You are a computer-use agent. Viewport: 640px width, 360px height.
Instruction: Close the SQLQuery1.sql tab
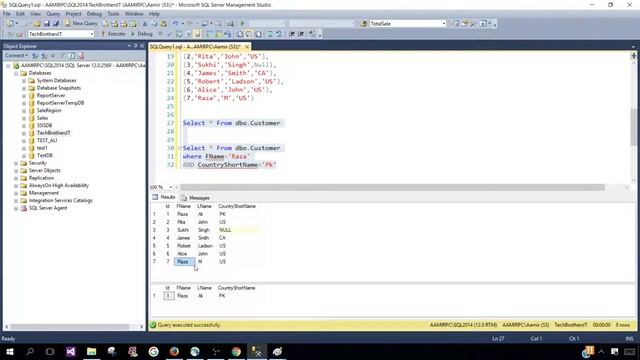(x=247, y=47)
